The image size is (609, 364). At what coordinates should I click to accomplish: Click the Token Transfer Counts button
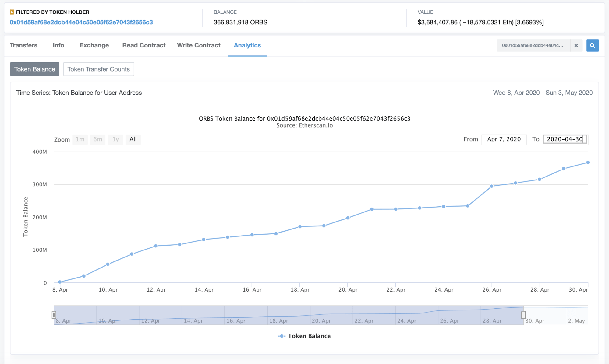pos(99,69)
